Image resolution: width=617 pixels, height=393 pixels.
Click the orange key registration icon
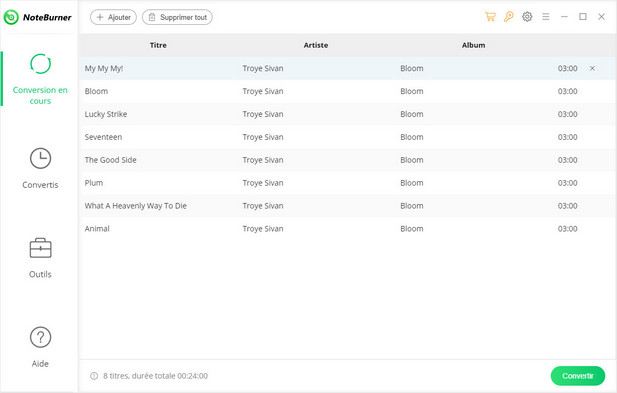coord(508,17)
